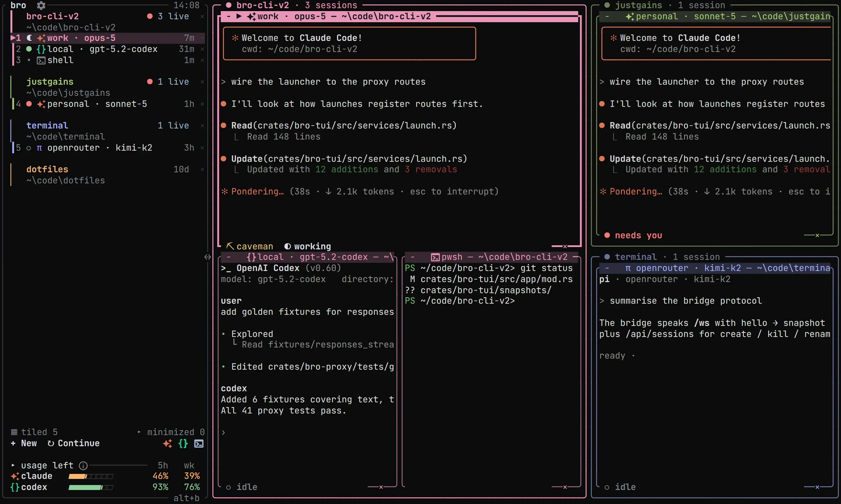Collapse the justgains project group in sidebar
This screenshot has width=841, height=504.
click(50, 82)
